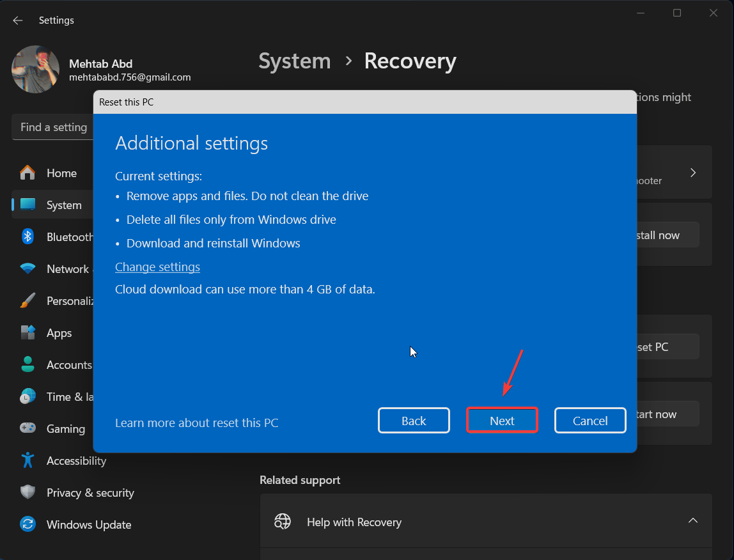This screenshot has height=560, width=734.
Task: Open the Network wifi icon
Action: pyautogui.click(x=27, y=268)
